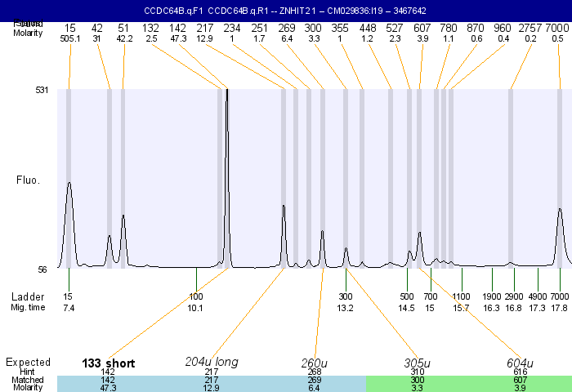572x392 pixels.
Task: Select the 2757 peak size label
Action: (530, 28)
